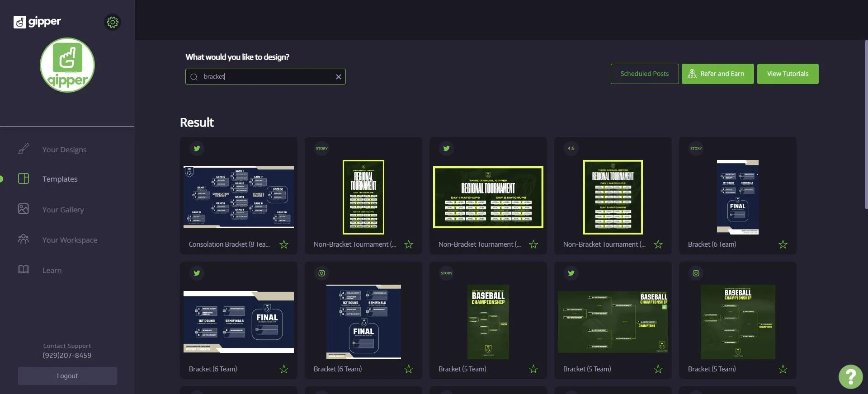
Task: Click the people icon for Your Workspace
Action: pos(24,239)
